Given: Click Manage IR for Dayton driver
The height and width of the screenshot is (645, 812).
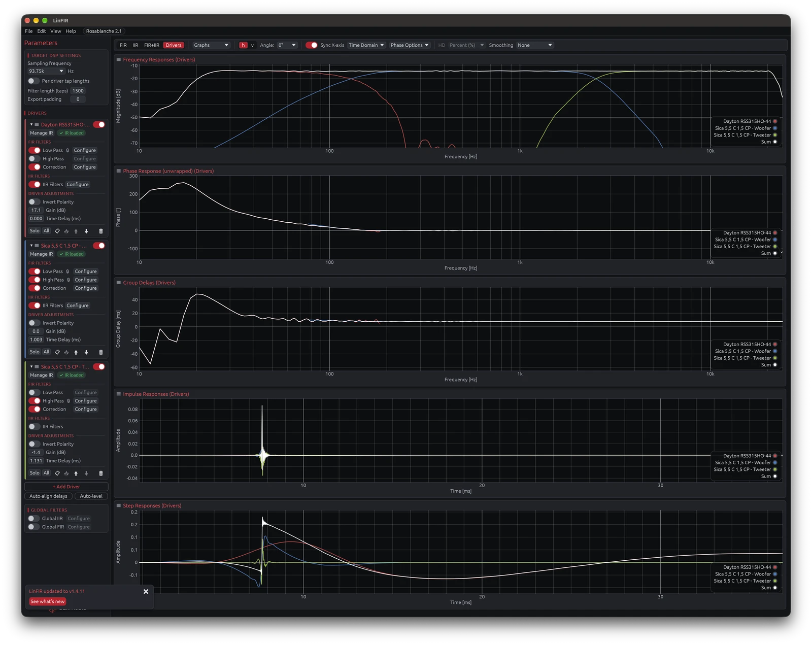Looking at the screenshot, I should (41, 133).
